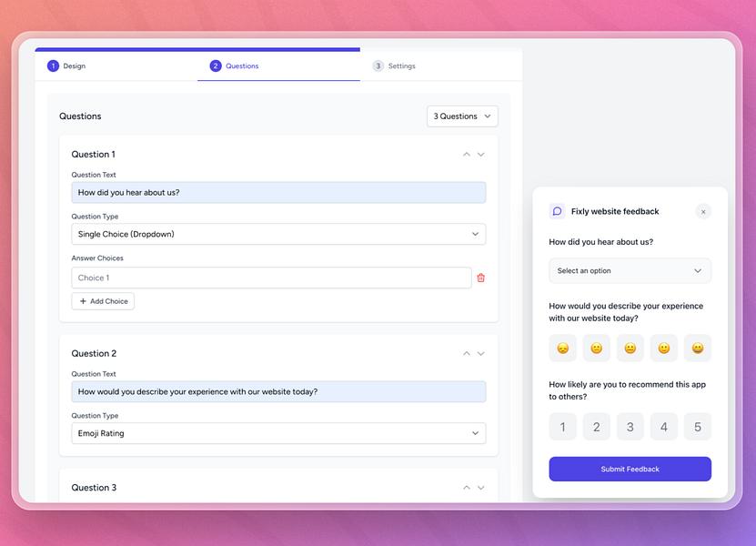Screen dimensions: 756x546
Task: Select the slightly smiling emoji rating
Action: [x=664, y=348]
